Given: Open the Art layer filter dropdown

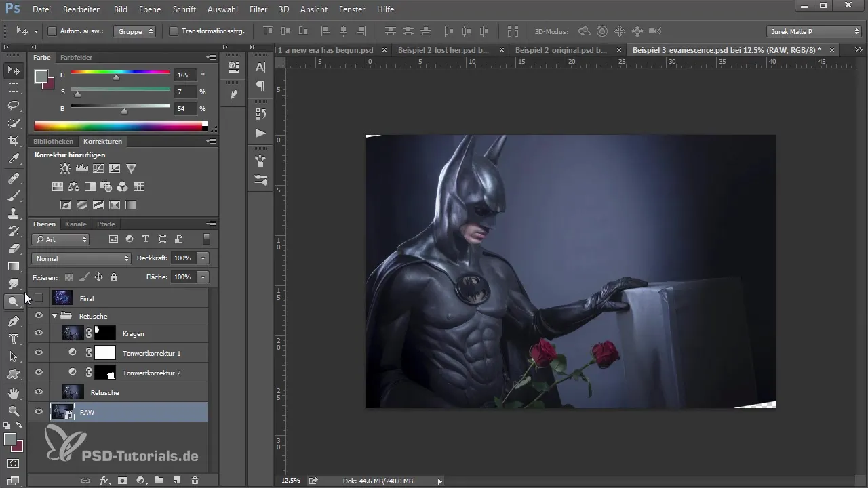Looking at the screenshot, I should point(60,239).
